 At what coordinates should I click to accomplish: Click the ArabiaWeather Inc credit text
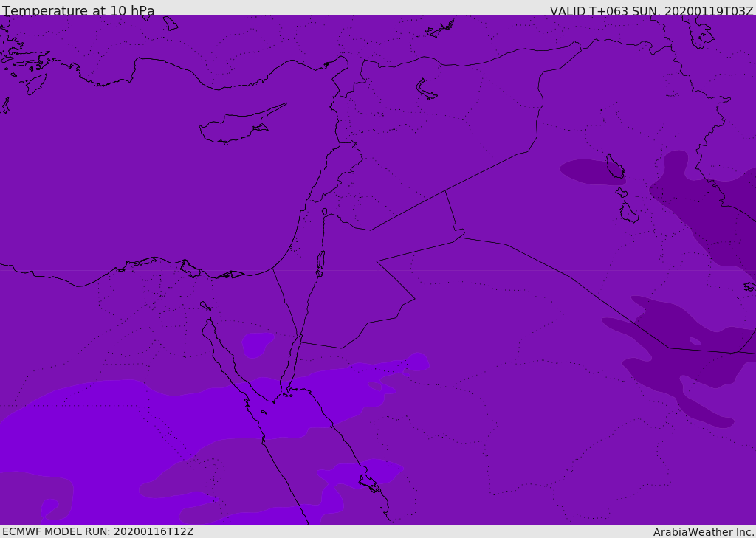click(x=703, y=532)
